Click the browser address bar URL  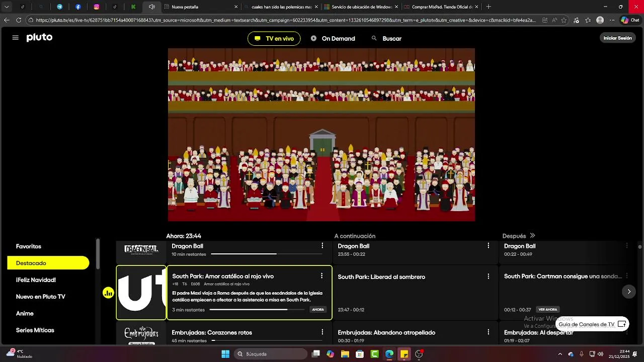(287, 20)
